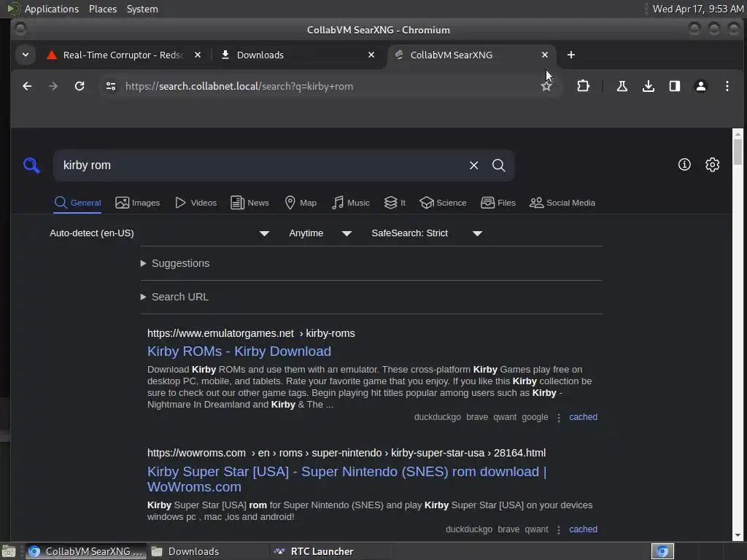The height and width of the screenshot is (560, 747).
Task: Open the SearXNG about info icon
Action: (x=684, y=165)
